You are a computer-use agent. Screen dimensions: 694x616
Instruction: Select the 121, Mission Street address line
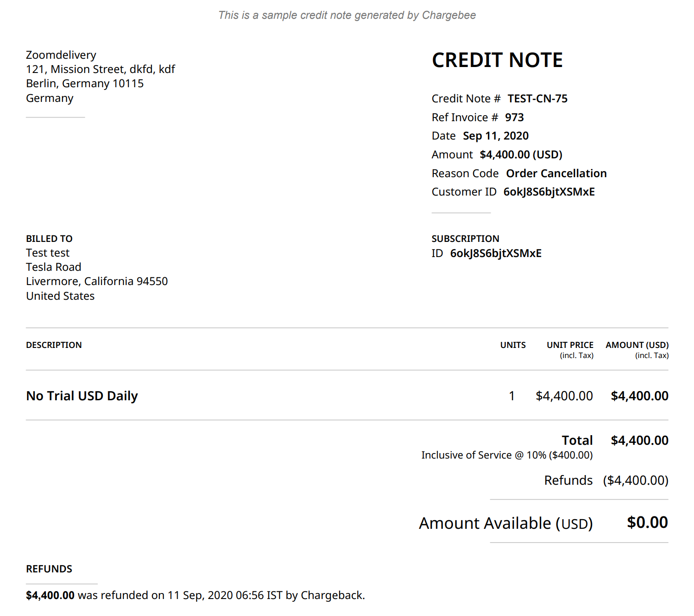tap(100, 69)
